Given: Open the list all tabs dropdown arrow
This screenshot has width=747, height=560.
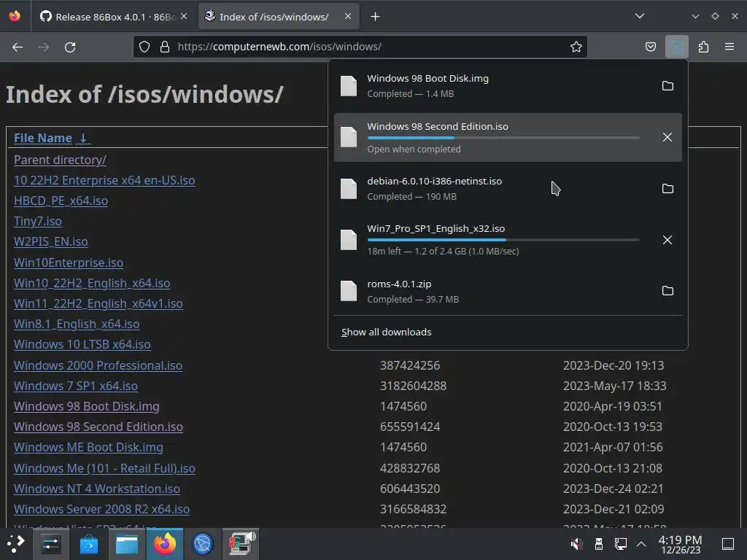Looking at the screenshot, I should [x=640, y=16].
